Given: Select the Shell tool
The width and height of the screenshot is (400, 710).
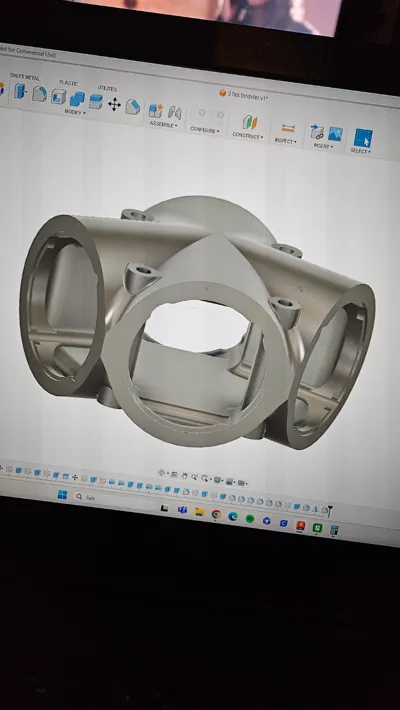Looking at the screenshot, I should [58, 96].
